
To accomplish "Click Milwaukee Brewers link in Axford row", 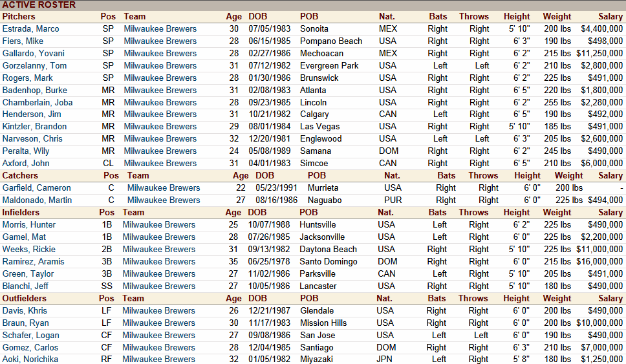I will click(160, 163).
